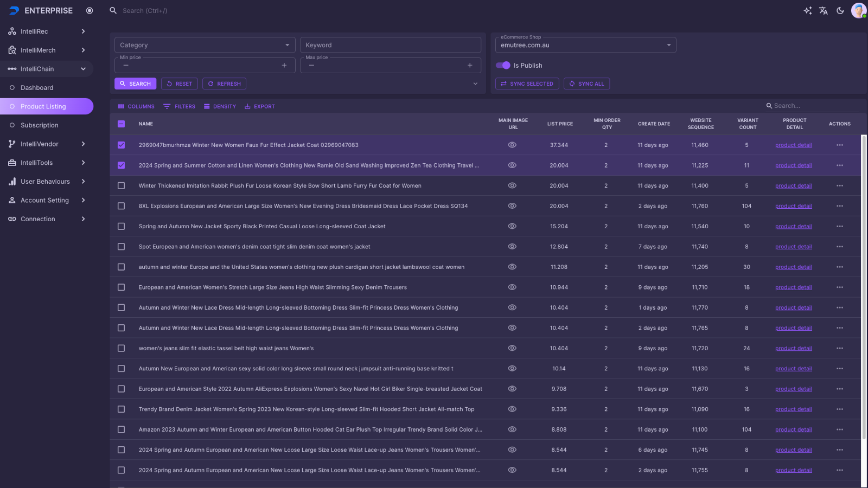This screenshot has width=868, height=488.
Task: Decrease Max price with minus icon
Action: click(311, 66)
